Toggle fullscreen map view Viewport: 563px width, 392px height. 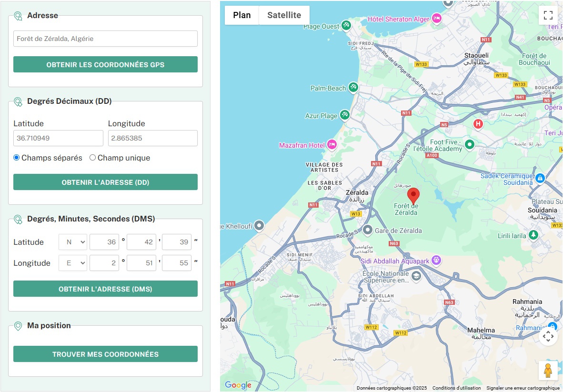pyautogui.click(x=548, y=15)
